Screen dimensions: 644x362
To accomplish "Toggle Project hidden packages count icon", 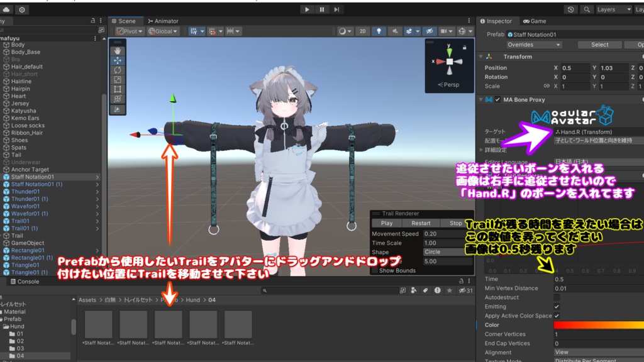I will tap(466, 290).
